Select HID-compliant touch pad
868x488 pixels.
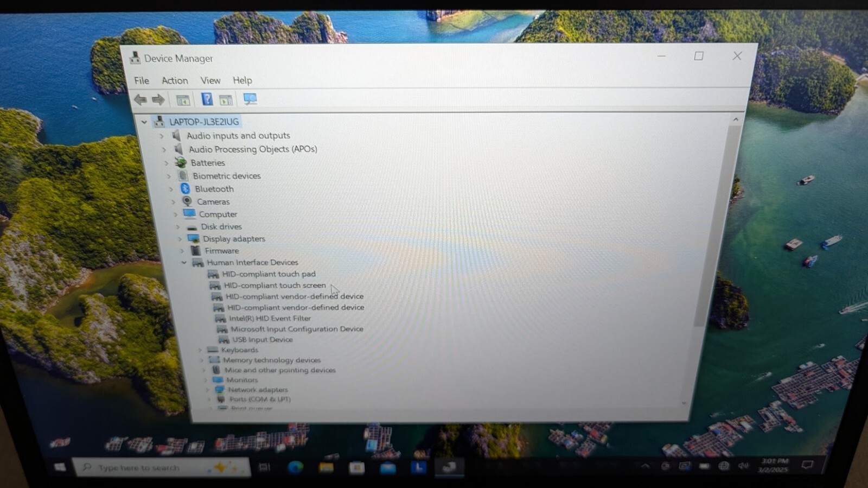(x=269, y=274)
